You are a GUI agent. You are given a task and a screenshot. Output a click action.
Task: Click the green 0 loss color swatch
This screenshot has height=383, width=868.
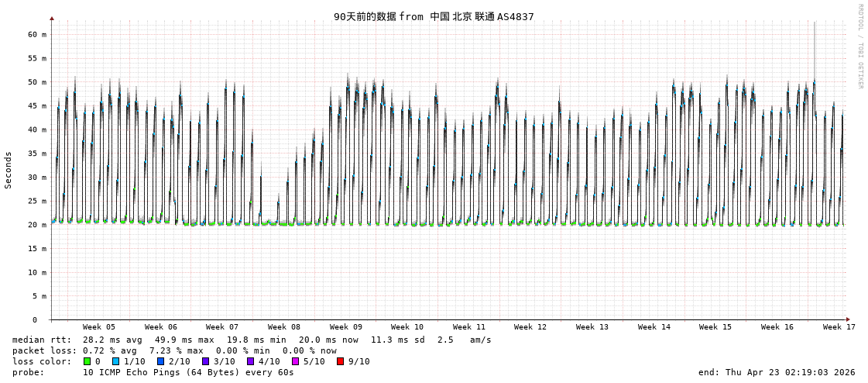87,361
